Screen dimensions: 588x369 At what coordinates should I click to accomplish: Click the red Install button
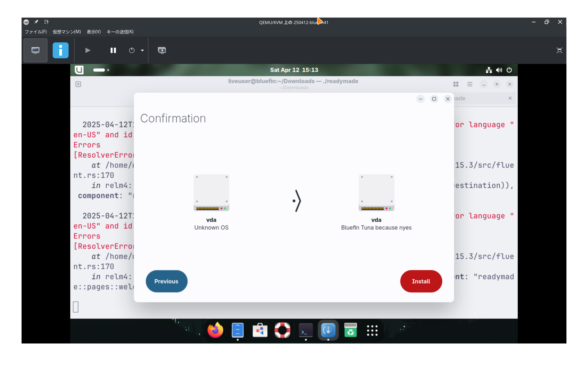[x=421, y=281]
